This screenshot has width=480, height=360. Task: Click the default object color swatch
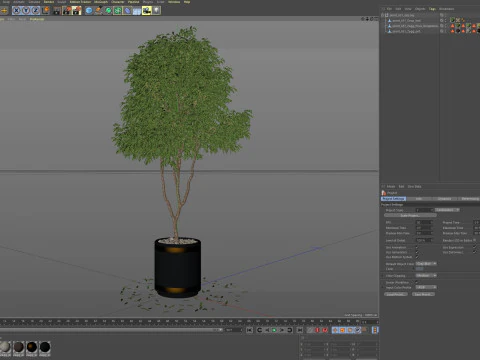420,269
